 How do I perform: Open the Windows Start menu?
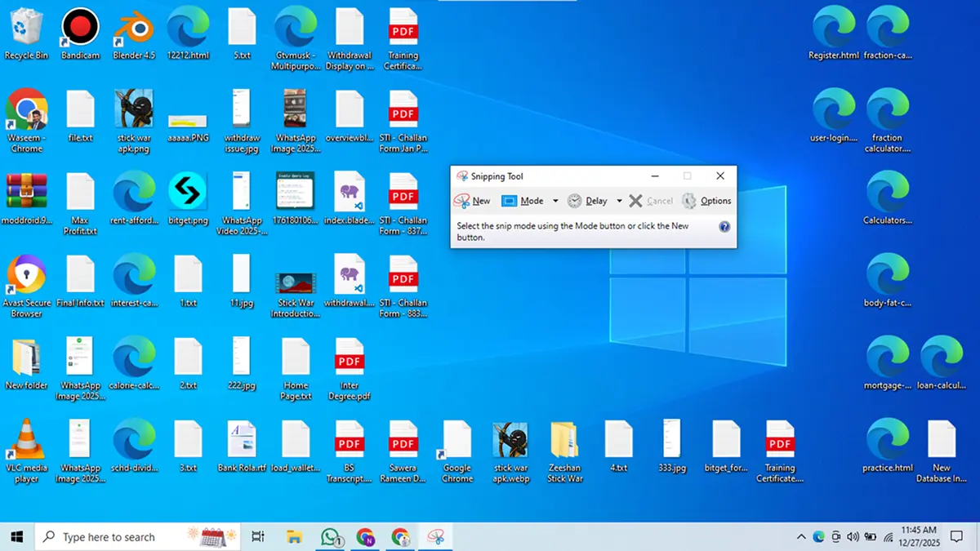click(x=16, y=536)
